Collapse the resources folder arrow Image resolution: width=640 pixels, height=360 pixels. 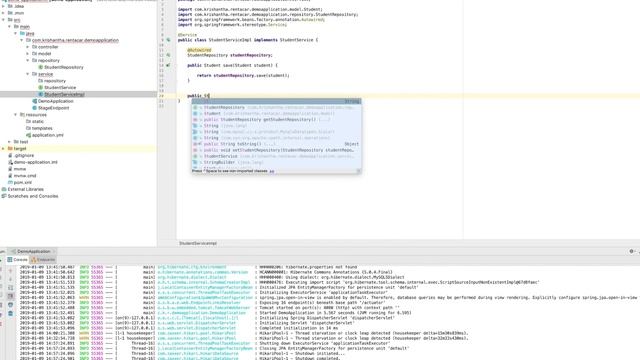coord(16,115)
